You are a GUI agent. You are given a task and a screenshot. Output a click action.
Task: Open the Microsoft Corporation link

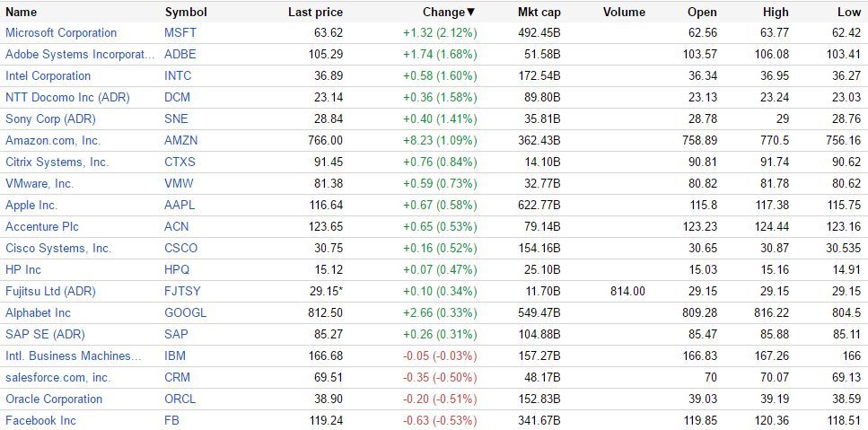61,33
